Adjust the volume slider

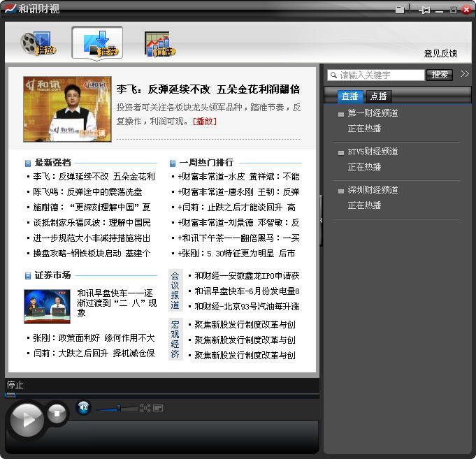coord(117,409)
